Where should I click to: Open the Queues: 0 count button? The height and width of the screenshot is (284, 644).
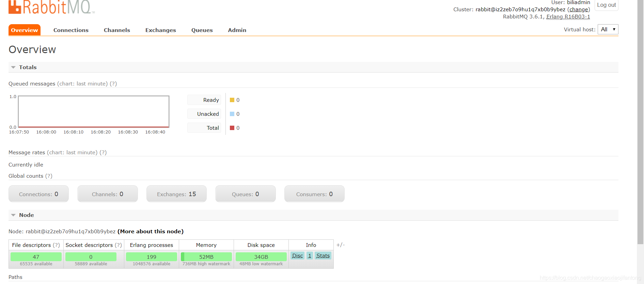point(246,194)
